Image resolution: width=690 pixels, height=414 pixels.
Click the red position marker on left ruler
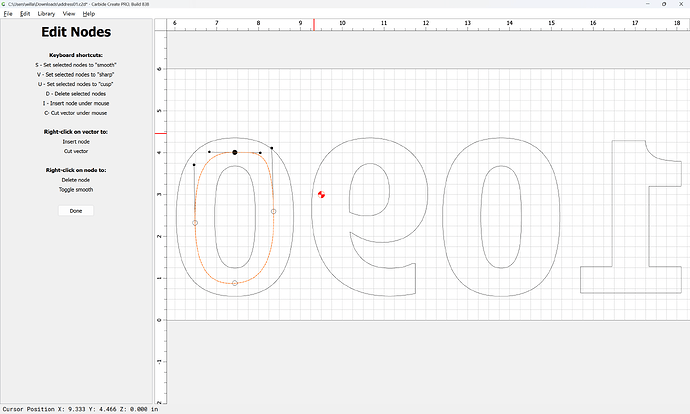[x=159, y=133]
